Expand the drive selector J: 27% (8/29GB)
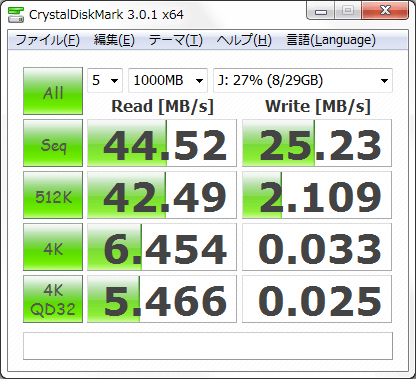Image resolution: width=416 pixels, height=379 pixels. pyautogui.click(x=303, y=80)
